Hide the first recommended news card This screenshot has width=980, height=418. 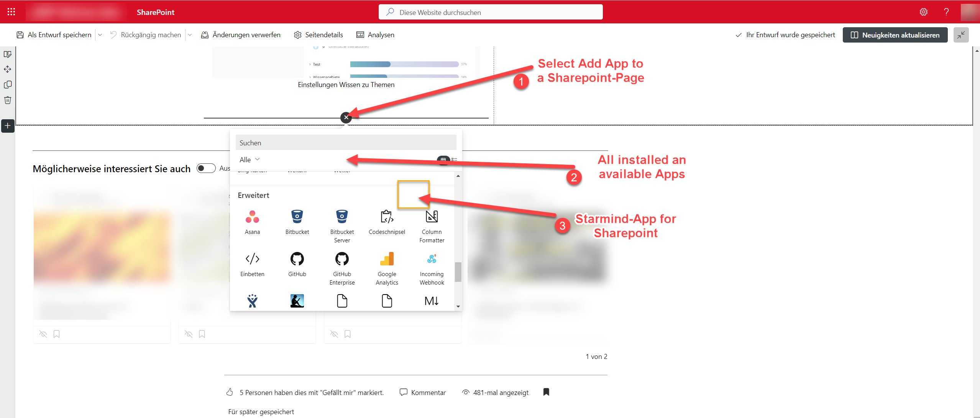pyautogui.click(x=43, y=334)
